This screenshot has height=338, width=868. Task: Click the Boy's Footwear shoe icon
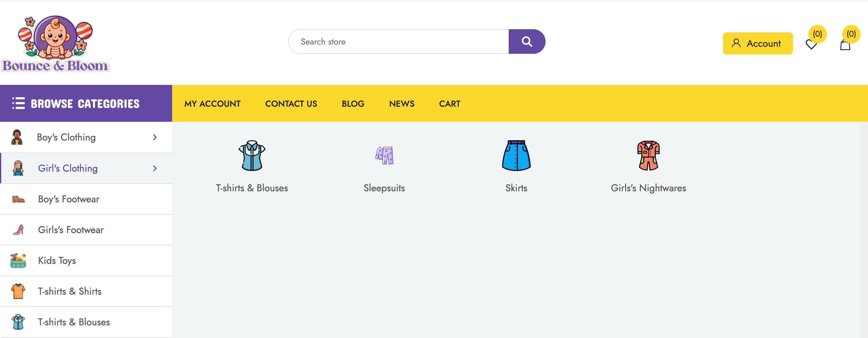tap(18, 199)
